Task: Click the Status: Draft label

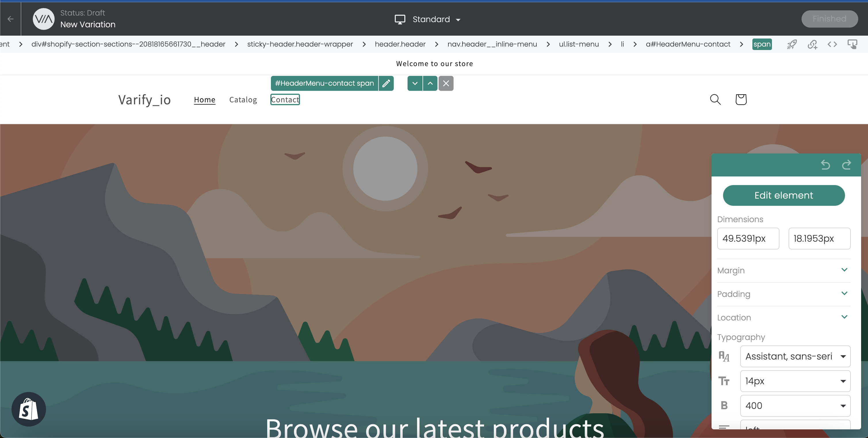Action: [x=83, y=13]
